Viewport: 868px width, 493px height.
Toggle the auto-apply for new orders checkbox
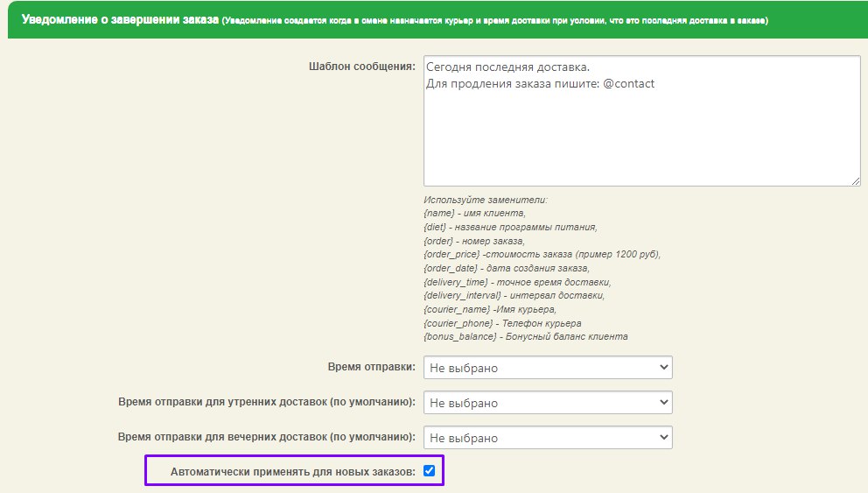coord(429,471)
